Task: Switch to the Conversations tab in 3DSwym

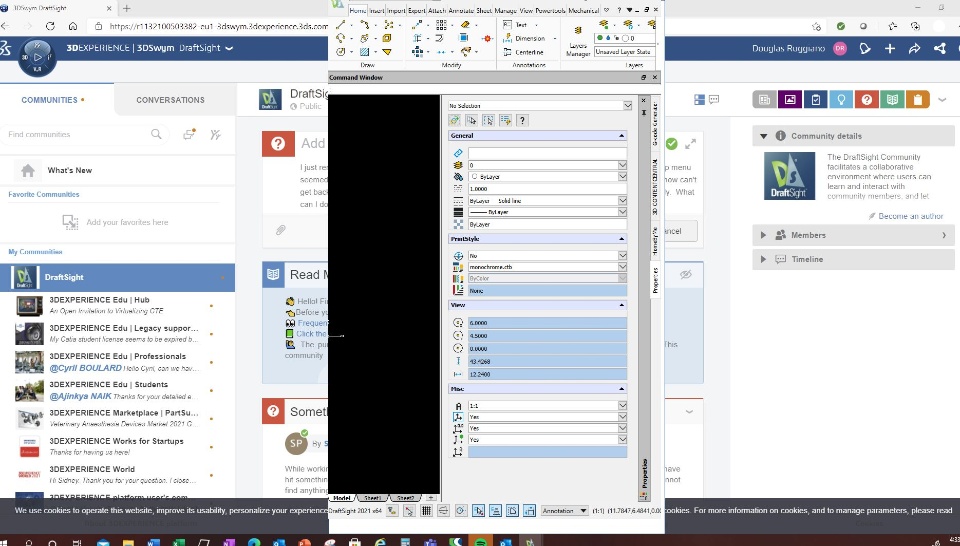Action: point(170,100)
